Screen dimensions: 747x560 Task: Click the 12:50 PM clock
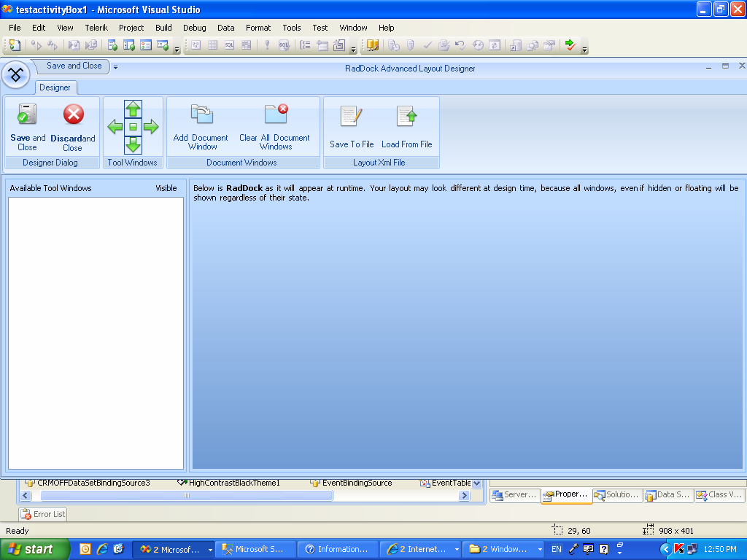tap(720, 550)
